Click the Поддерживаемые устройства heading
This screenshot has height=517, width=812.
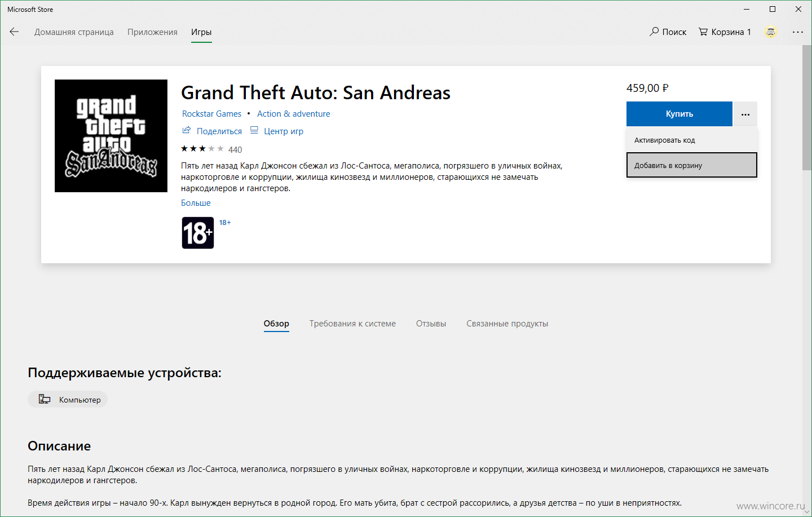tap(125, 373)
